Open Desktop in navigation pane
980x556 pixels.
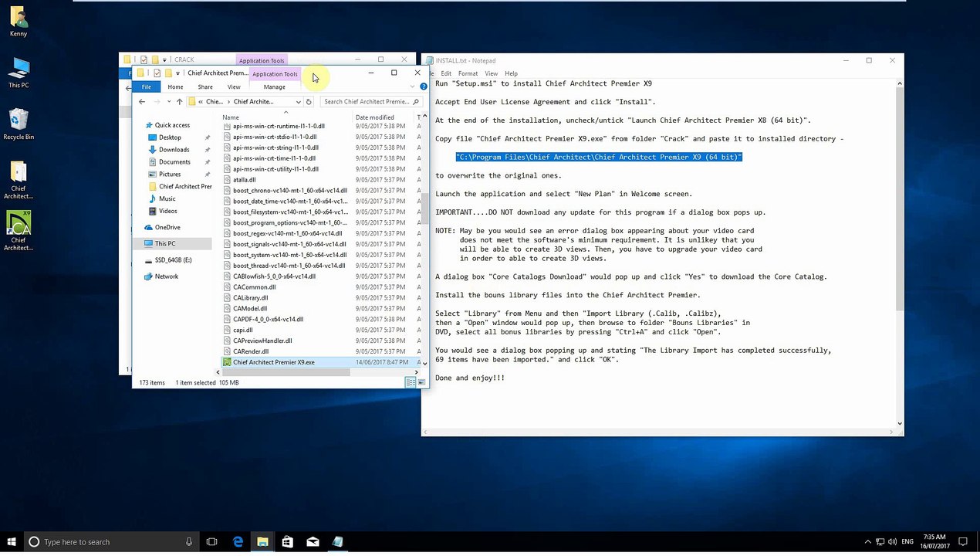click(x=170, y=137)
